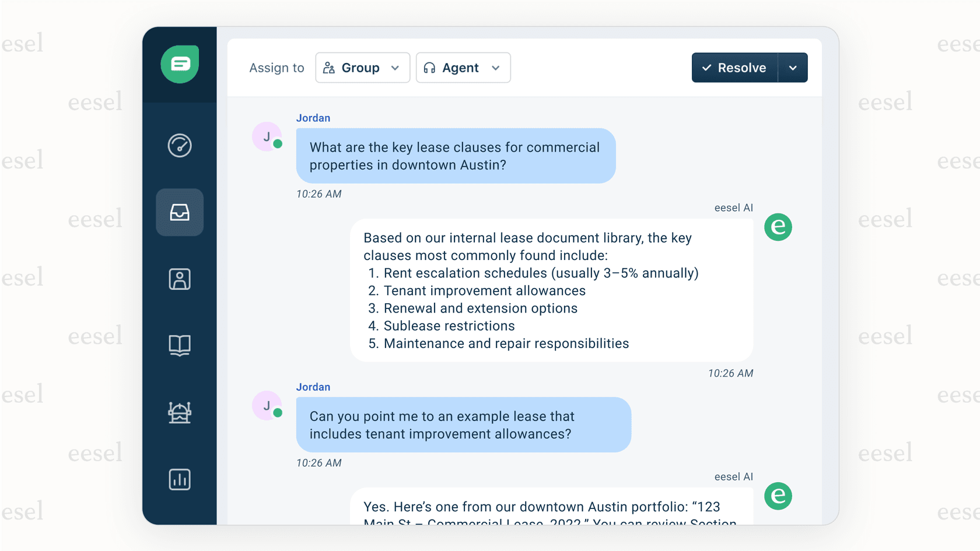Select the AI bot icon in sidebar
Screen dimensions: 980x551
[x=180, y=413]
